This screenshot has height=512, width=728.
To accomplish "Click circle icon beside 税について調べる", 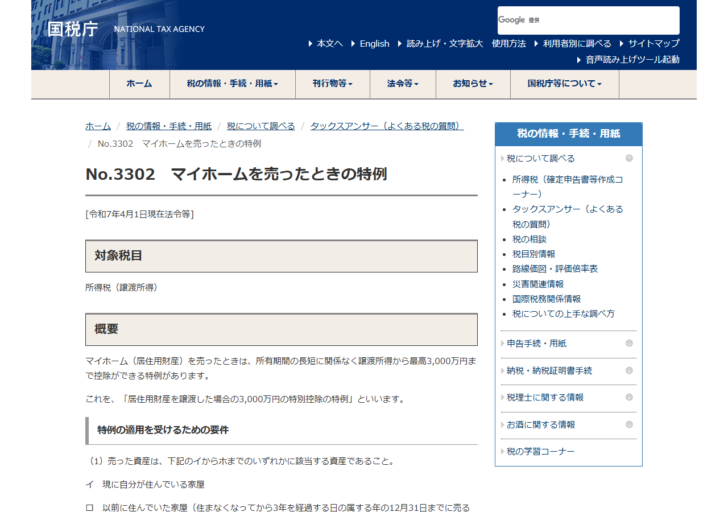I will point(629,158).
